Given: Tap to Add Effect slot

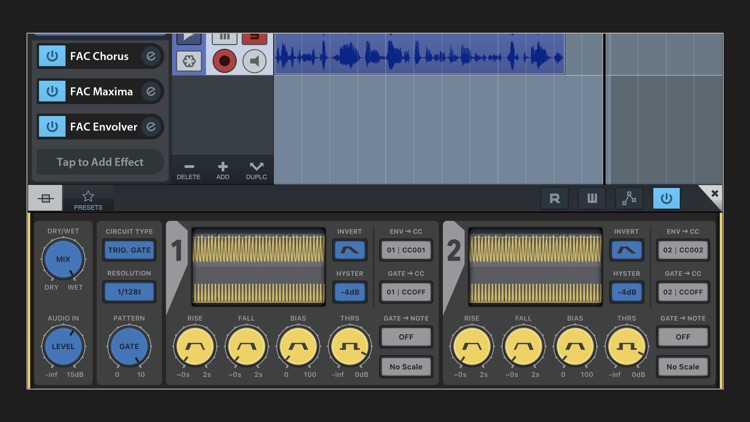Looking at the screenshot, I should [100, 162].
